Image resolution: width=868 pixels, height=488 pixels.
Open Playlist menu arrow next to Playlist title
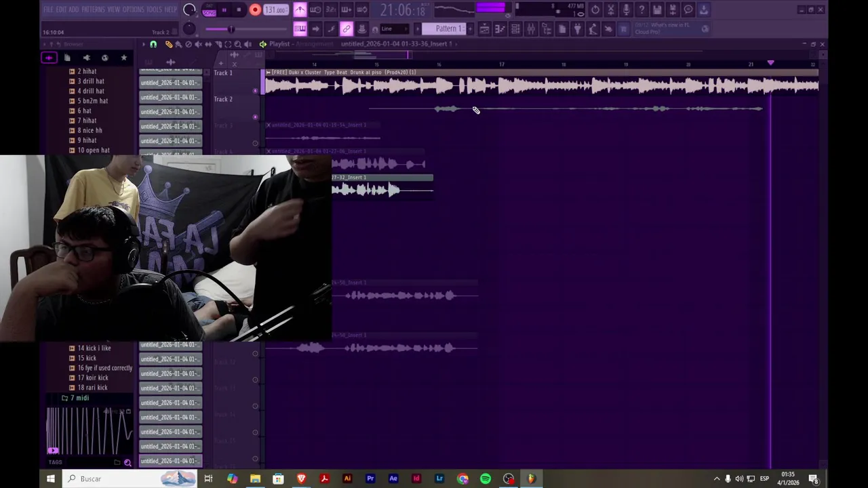point(263,44)
